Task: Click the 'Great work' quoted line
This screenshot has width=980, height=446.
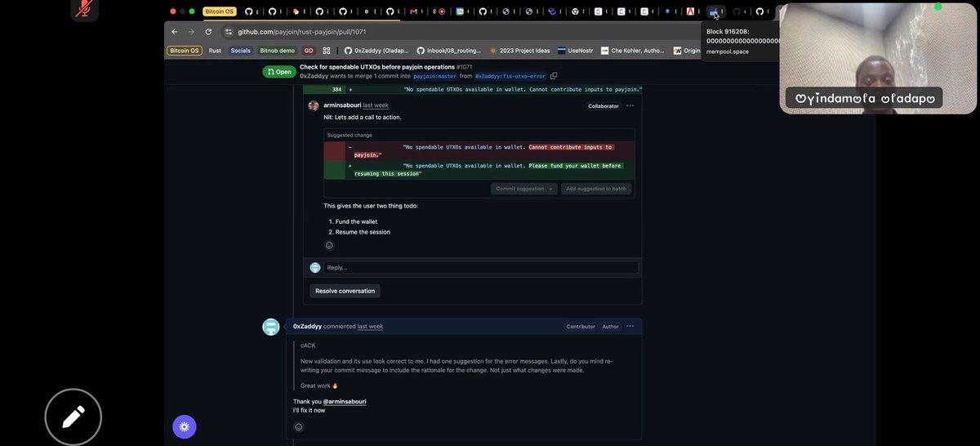Action: click(x=319, y=386)
